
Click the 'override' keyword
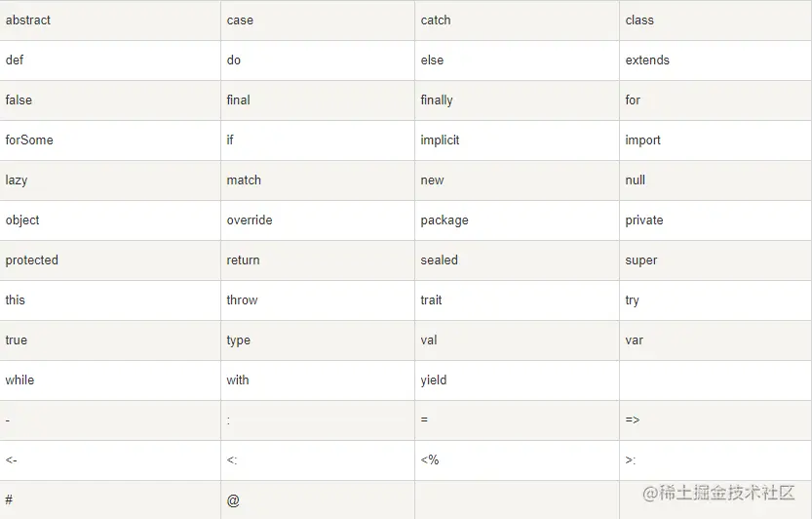(250, 220)
